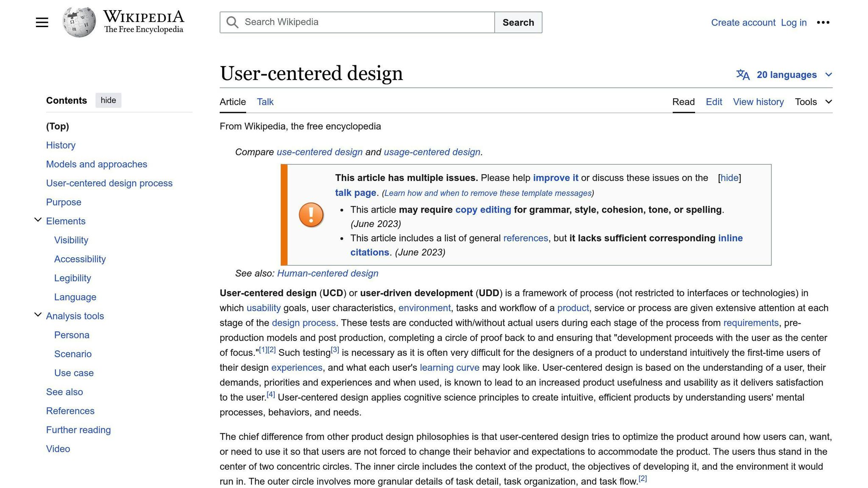Switch to the Talk tab

[265, 102]
